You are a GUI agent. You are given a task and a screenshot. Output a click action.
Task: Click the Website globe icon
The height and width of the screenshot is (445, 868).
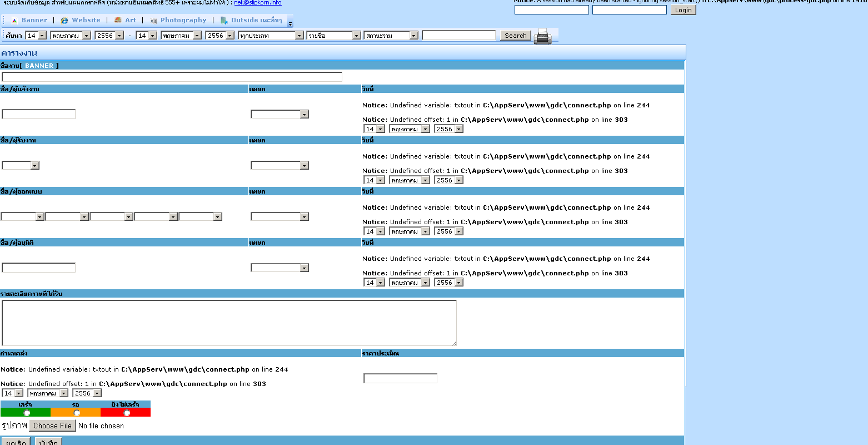(x=64, y=21)
